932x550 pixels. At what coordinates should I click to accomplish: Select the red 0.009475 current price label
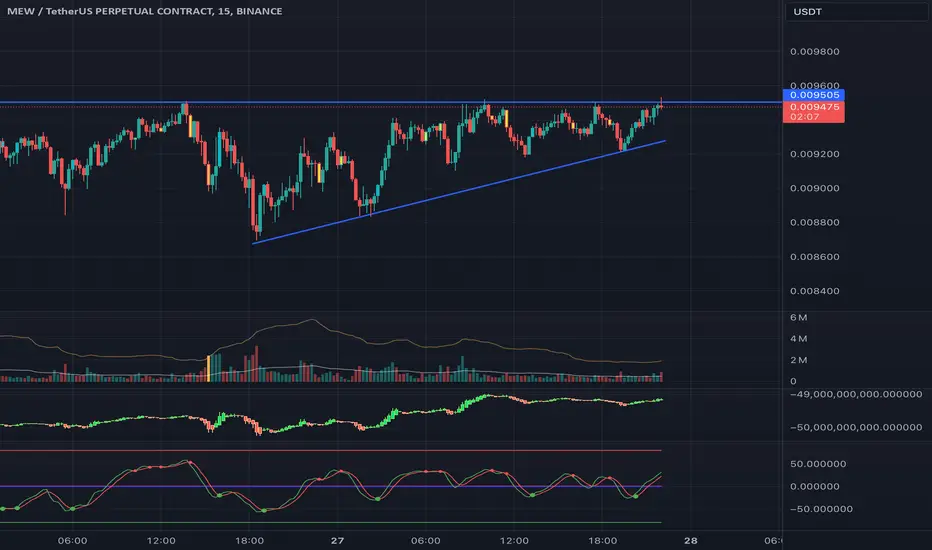coord(814,107)
